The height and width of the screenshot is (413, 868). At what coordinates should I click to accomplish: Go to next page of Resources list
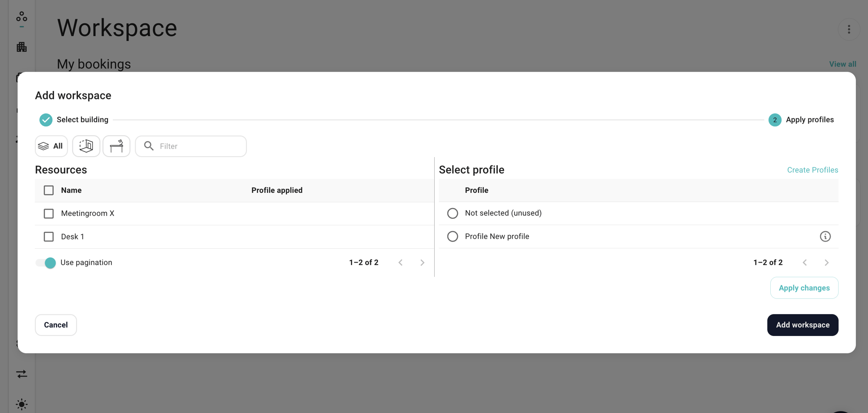point(422,263)
